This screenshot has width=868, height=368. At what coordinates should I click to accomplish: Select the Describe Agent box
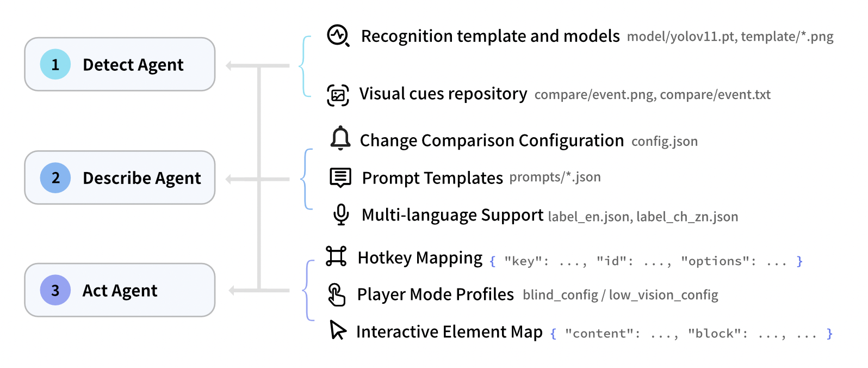[120, 177]
